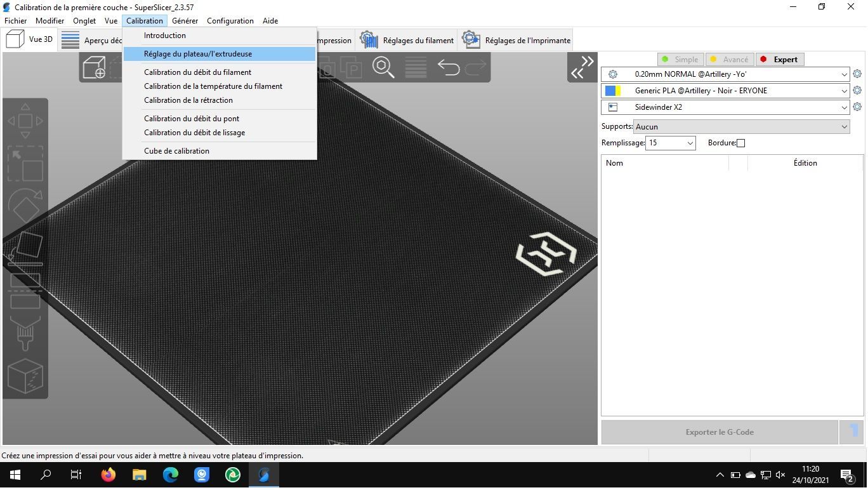The width and height of the screenshot is (868, 490).
Task: Switch to Simple mode
Action: (x=680, y=60)
